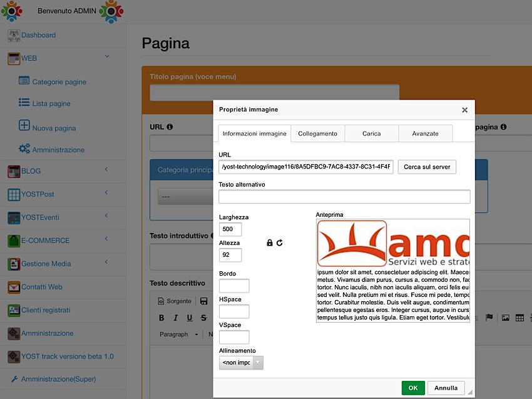Open Nuova pagina from the sidebar

[54, 128]
